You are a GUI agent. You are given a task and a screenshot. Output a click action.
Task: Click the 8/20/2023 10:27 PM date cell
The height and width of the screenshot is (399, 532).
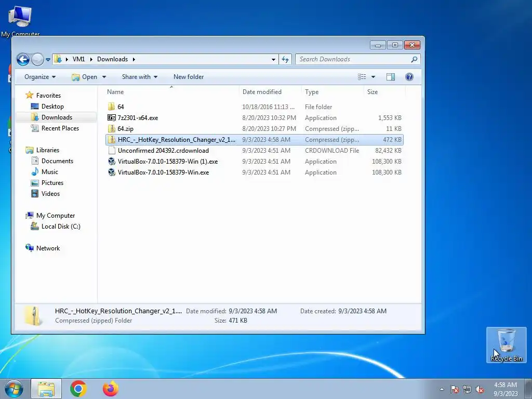coord(269,129)
